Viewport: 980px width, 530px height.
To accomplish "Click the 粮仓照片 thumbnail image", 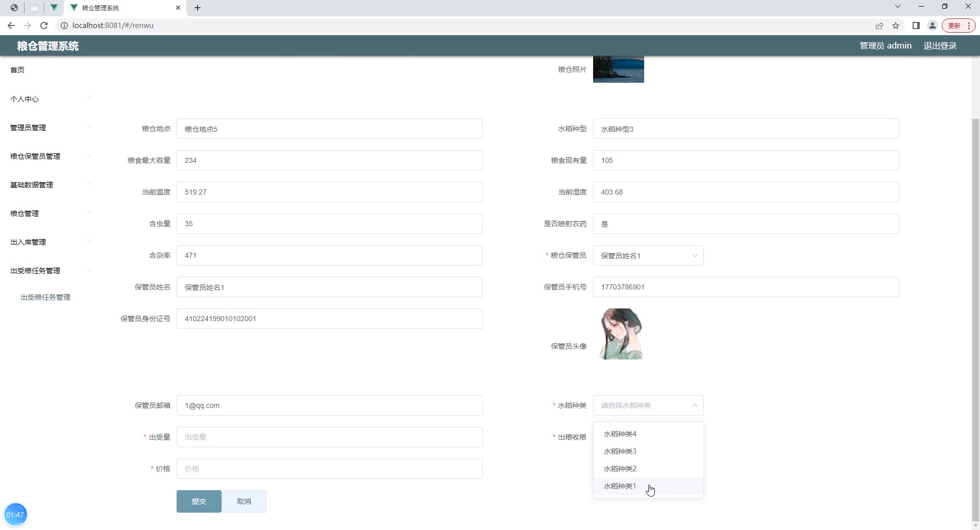I will coord(619,69).
